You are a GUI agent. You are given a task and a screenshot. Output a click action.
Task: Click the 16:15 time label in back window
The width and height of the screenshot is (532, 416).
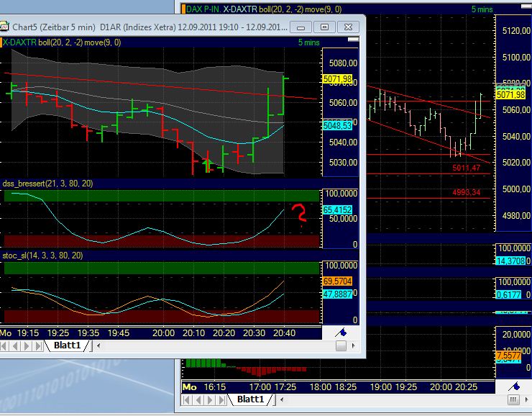[215, 386]
